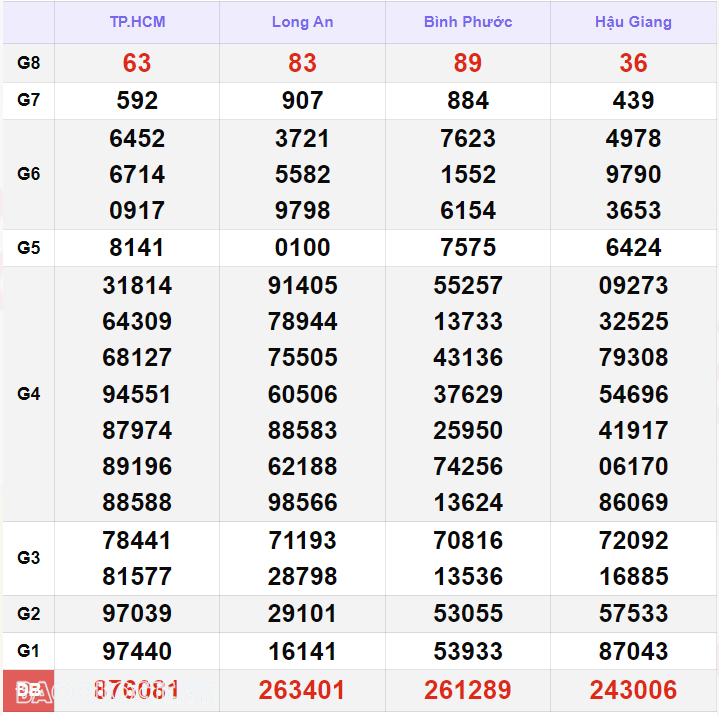Select Long An's G8 result 83
Viewport: 719px width, 716px height.
[x=302, y=63]
